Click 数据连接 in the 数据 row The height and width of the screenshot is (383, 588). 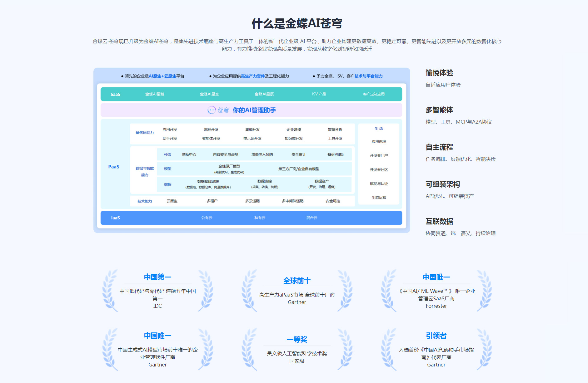(265, 181)
